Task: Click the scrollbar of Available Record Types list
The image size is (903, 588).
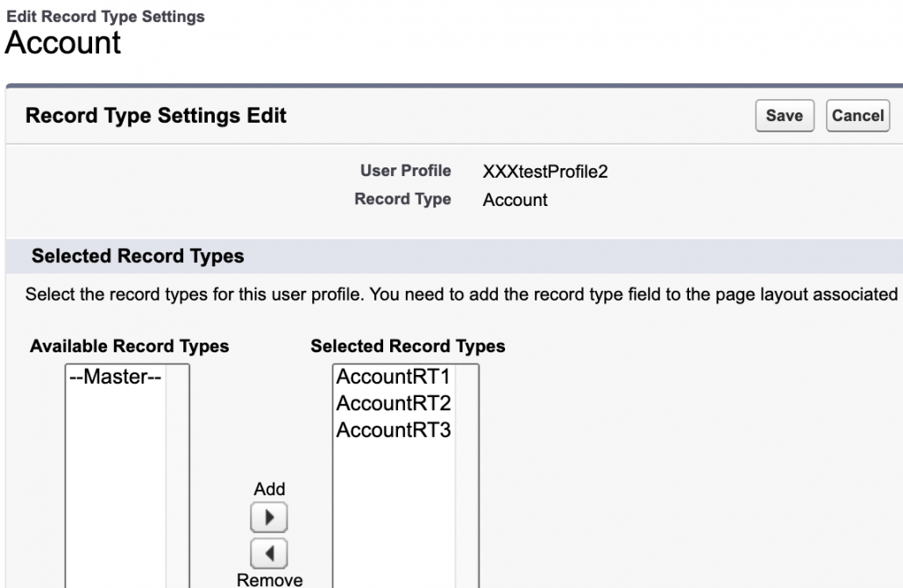Action: pos(177,476)
